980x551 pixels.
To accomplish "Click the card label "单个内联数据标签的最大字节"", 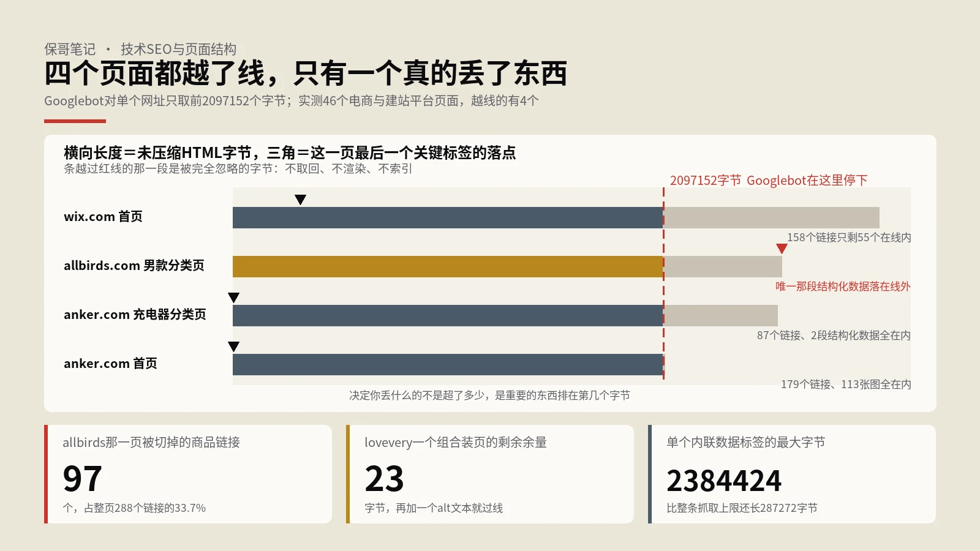I will pos(745,442).
